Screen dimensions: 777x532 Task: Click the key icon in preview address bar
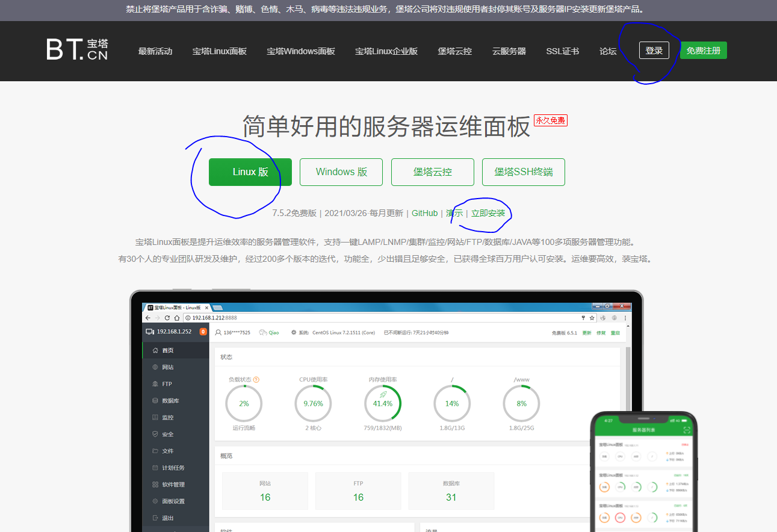click(x=583, y=317)
